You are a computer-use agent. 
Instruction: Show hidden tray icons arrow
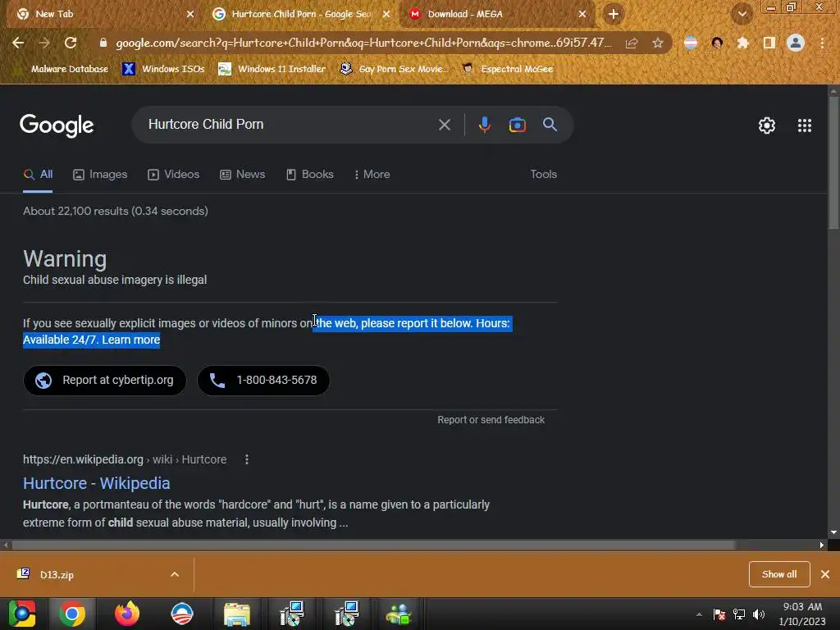point(699,614)
